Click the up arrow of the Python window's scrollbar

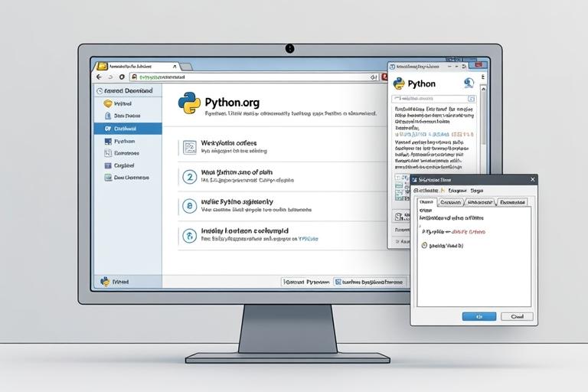(483, 89)
